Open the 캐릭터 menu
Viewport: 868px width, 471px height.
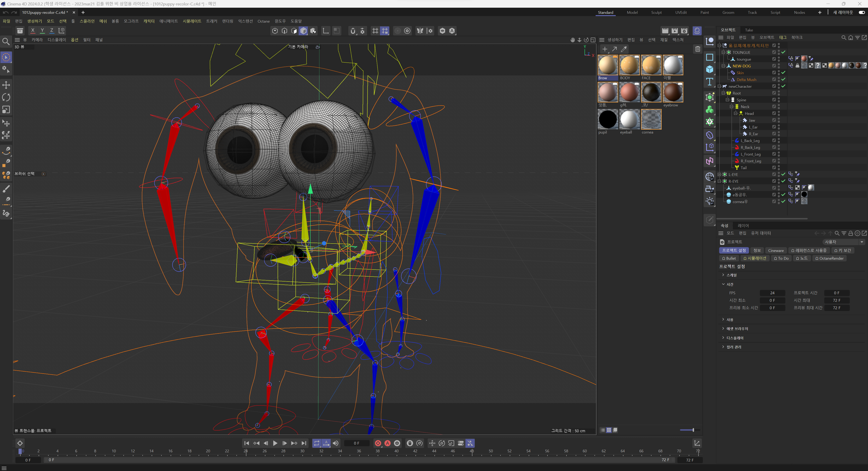[x=149, y=21]
